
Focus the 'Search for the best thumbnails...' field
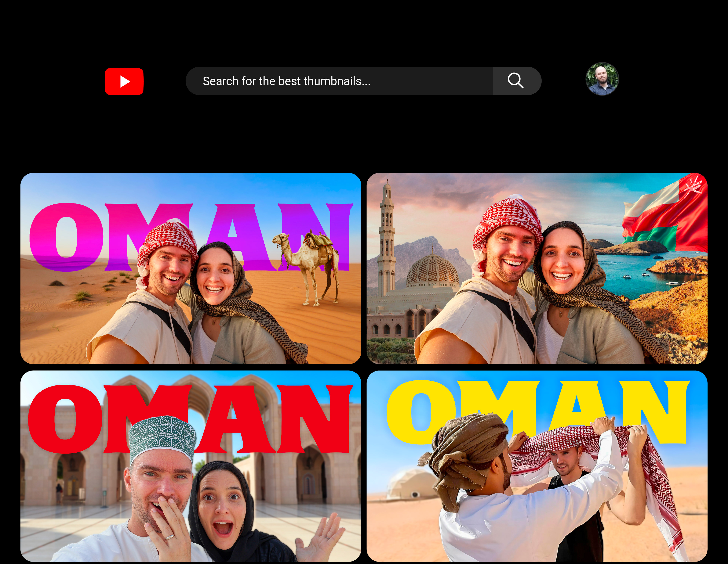click(x=339, y=81)
